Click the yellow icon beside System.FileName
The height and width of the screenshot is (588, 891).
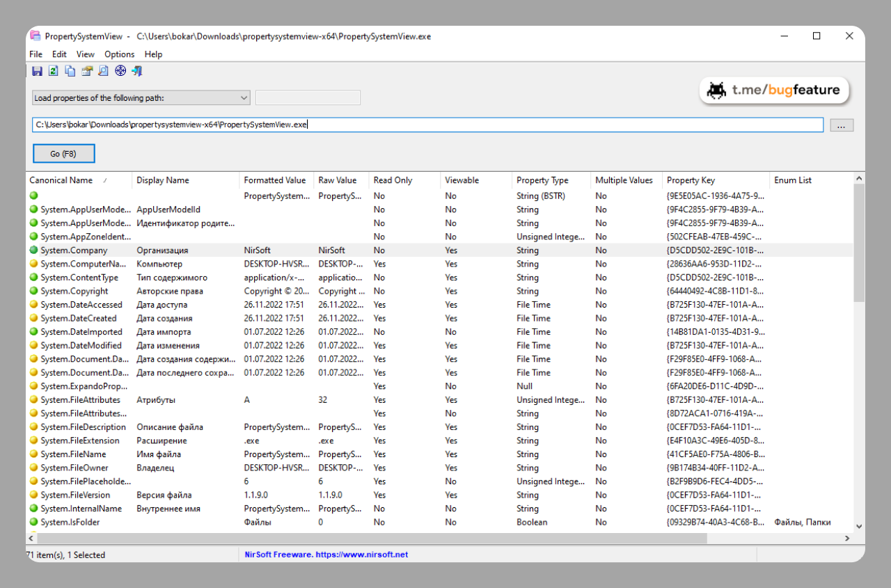click(33, 454)
